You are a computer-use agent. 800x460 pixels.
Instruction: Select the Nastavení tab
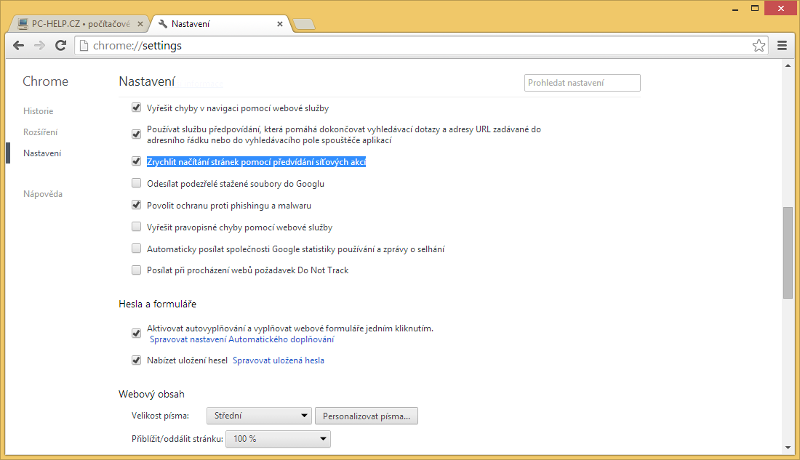point(220,24)
